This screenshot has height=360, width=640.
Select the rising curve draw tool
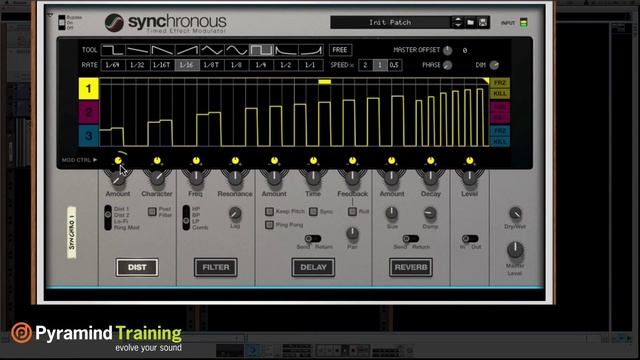tap(311, 50)
